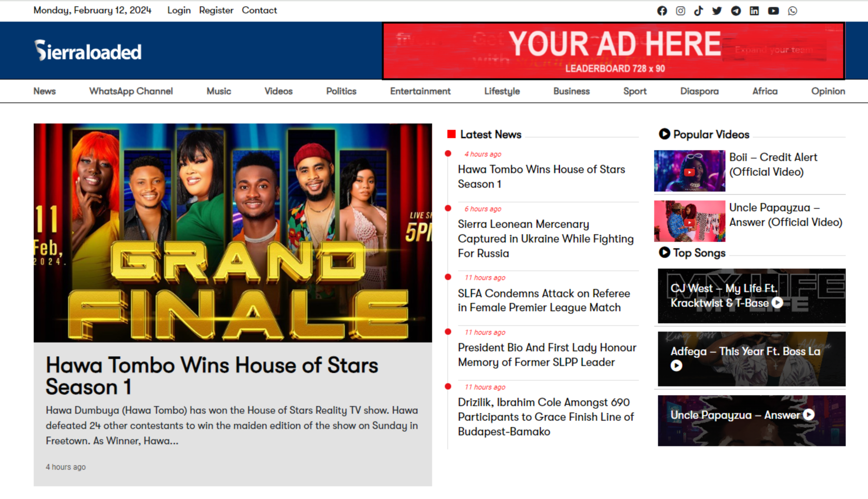Open the Instagram social icon

click(680, 11)
